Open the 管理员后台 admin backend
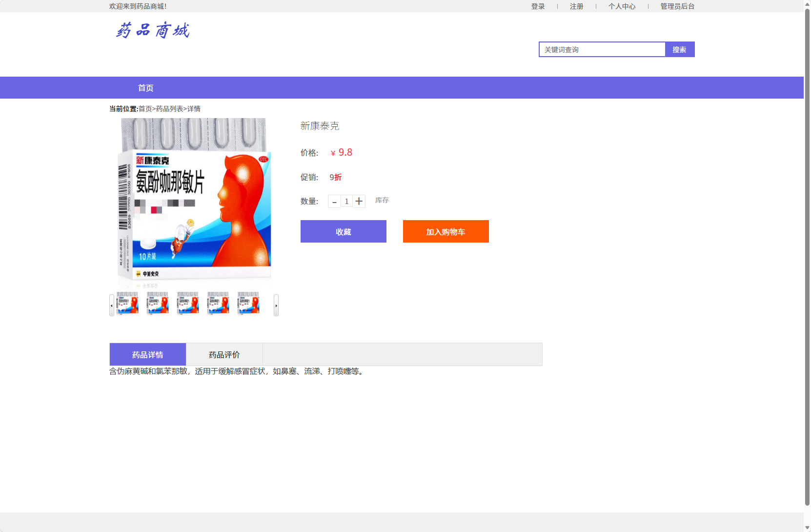The image size is (811, 532). tap(677, 6)
